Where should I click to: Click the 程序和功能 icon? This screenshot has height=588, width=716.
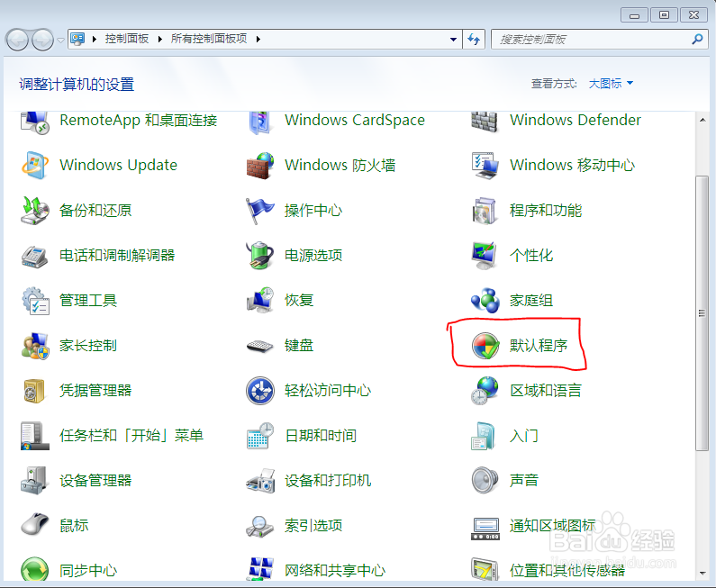[x=485, y=210]
